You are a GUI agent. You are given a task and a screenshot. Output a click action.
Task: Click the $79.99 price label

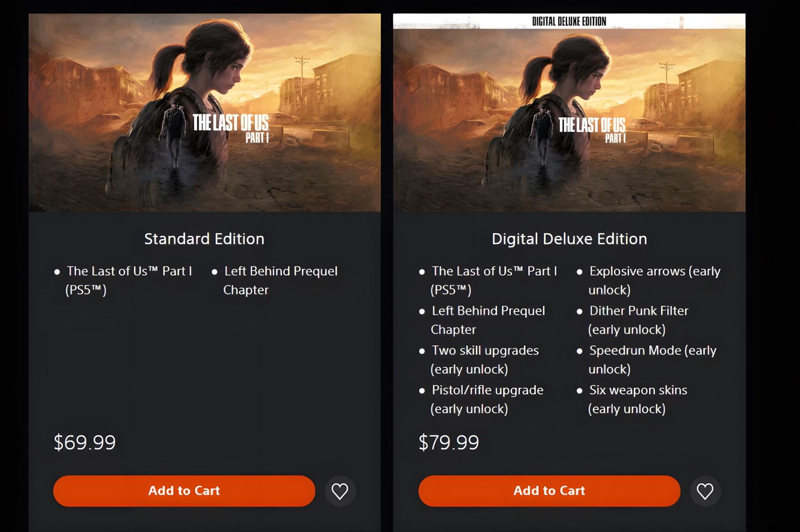pos(449,442)
